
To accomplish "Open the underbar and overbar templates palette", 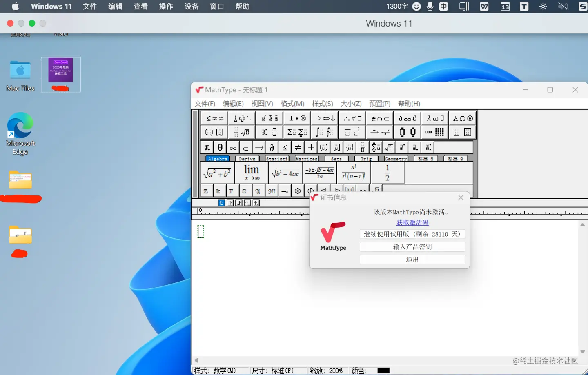I will (352, 132).
